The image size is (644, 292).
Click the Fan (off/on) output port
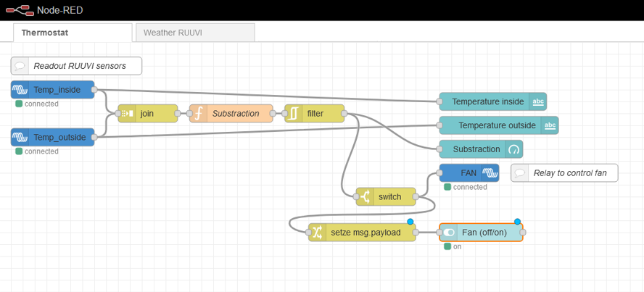(x=523, y=233)
